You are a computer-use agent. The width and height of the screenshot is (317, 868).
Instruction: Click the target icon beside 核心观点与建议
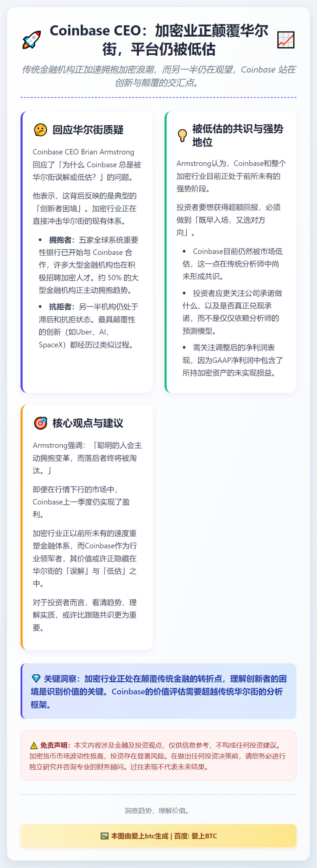41,423
